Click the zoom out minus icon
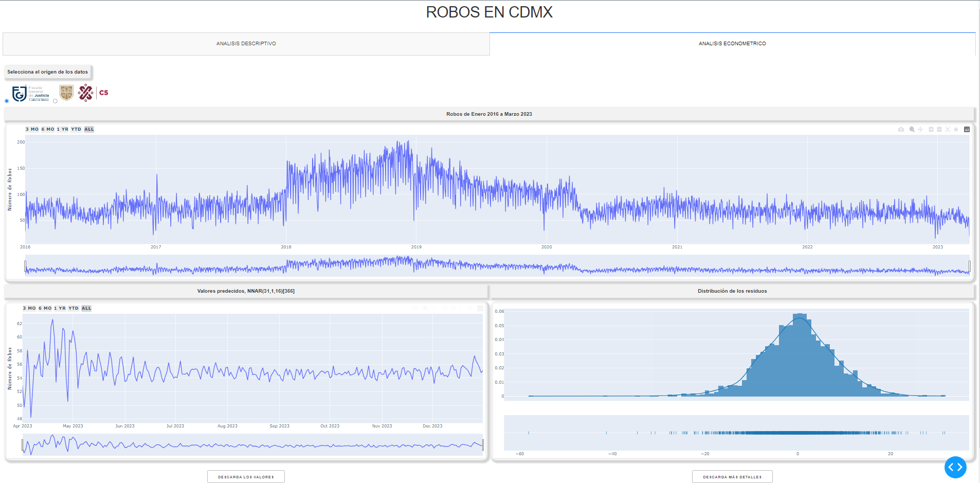Viewport: 980px width, 483px height. tap(939, 130)
